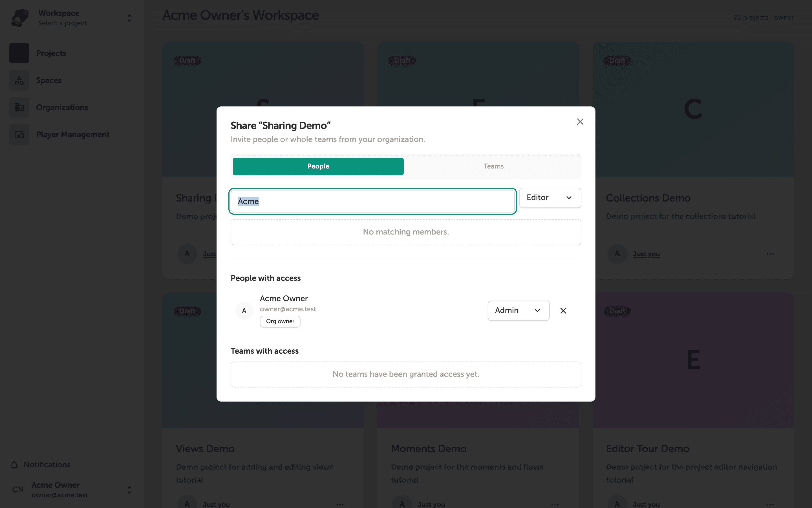Viewport: 812px width, 508px height.
Task: Click the Notifications bell icon
Action: pos(14,465)
